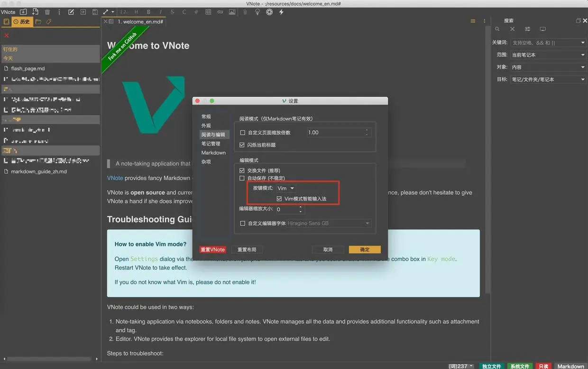Click the edit note pencil icon
The height and width of the screenshot is (369, 588).
coord(71,12)
